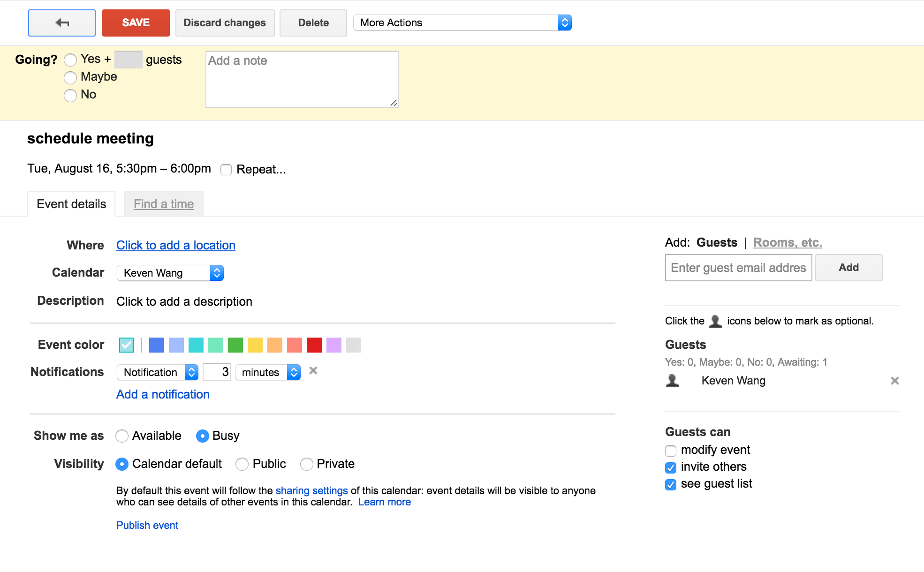This screenshot has width=924, height=572.
Task: Set Show me as Available
Action: pos(122,436)
